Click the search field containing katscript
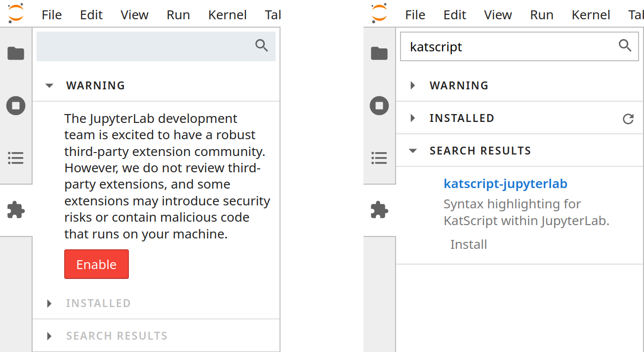644x352 pixels. 509,47
